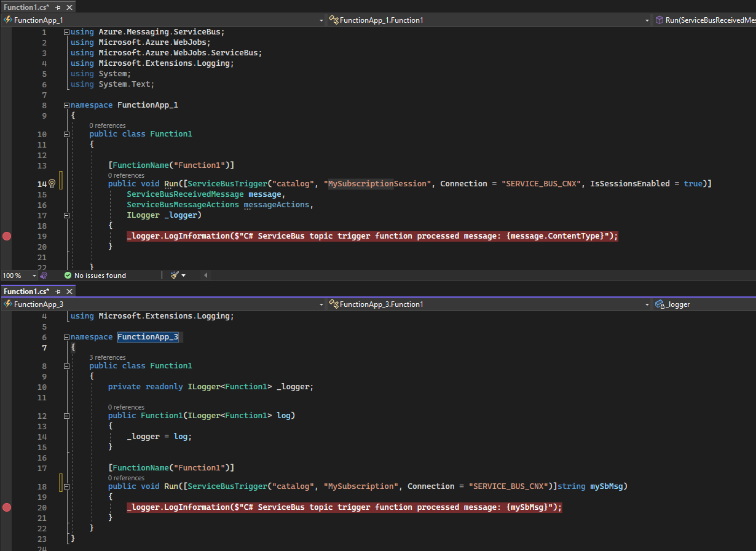Click line number 19 in the top editor

coord(42,236)
